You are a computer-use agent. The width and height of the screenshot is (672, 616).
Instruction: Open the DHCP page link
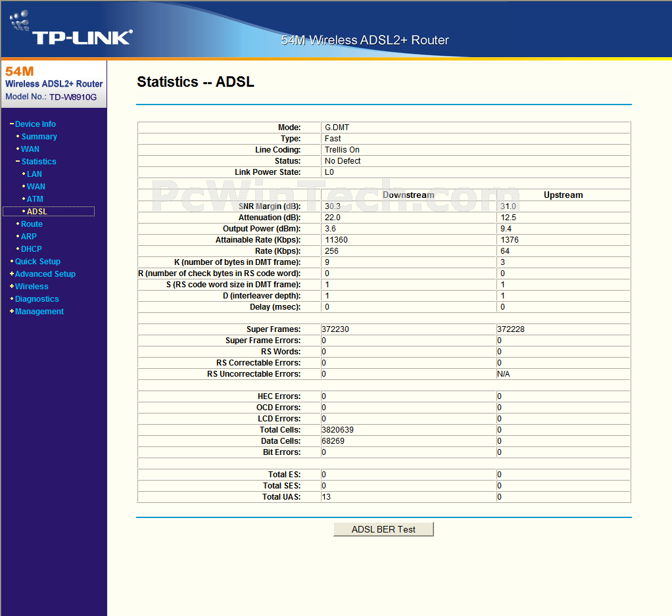(x=32, y=249)
